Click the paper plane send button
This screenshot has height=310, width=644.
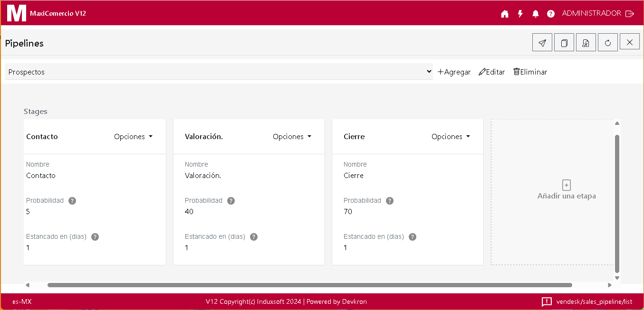[542, 43]
